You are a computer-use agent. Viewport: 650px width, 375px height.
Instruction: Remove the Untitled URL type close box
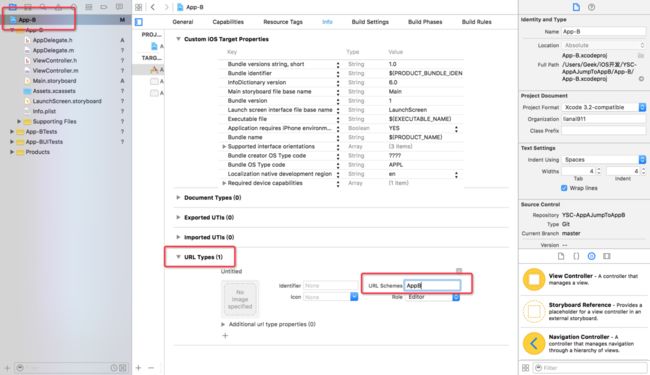coord(459,271)
